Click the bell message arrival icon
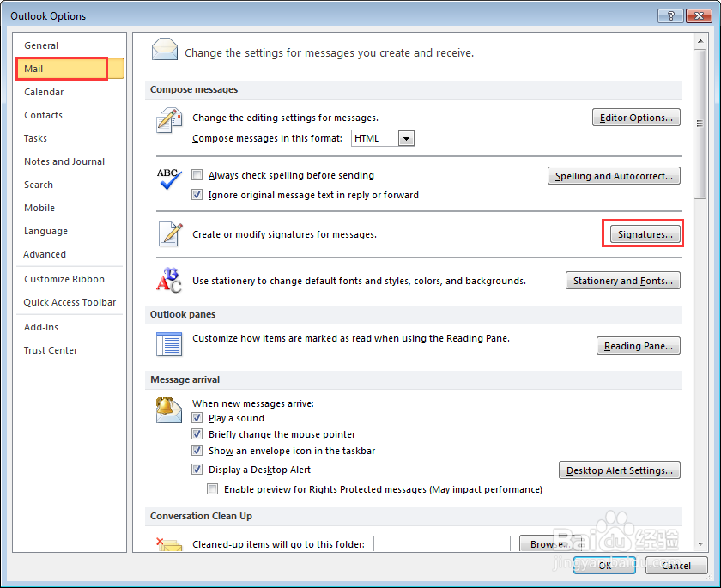 click(x=168, y=409)
